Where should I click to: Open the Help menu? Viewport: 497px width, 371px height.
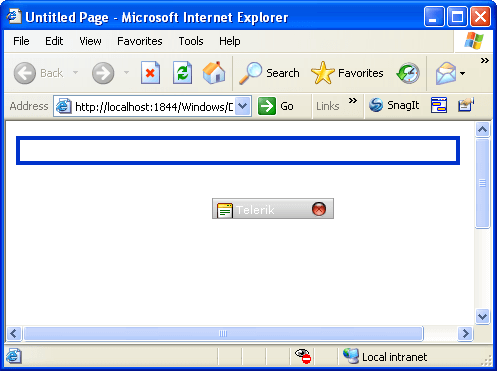point(229,41)
